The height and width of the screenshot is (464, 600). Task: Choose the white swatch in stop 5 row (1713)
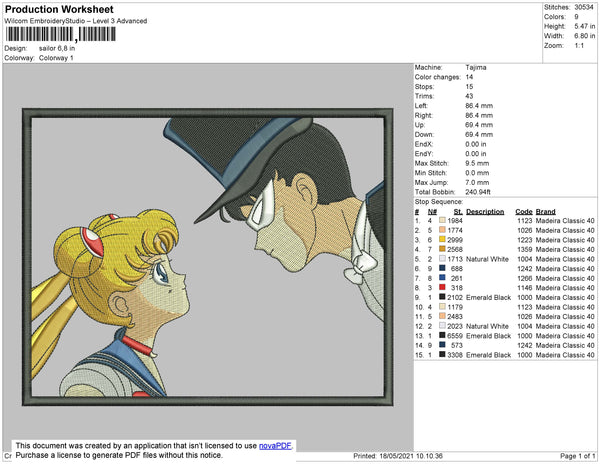(x=442, y=259)
